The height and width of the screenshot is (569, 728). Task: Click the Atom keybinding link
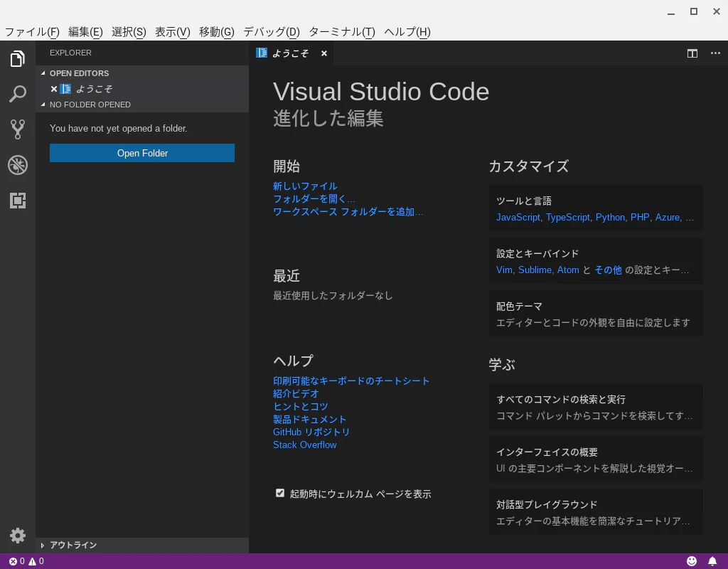568,270
